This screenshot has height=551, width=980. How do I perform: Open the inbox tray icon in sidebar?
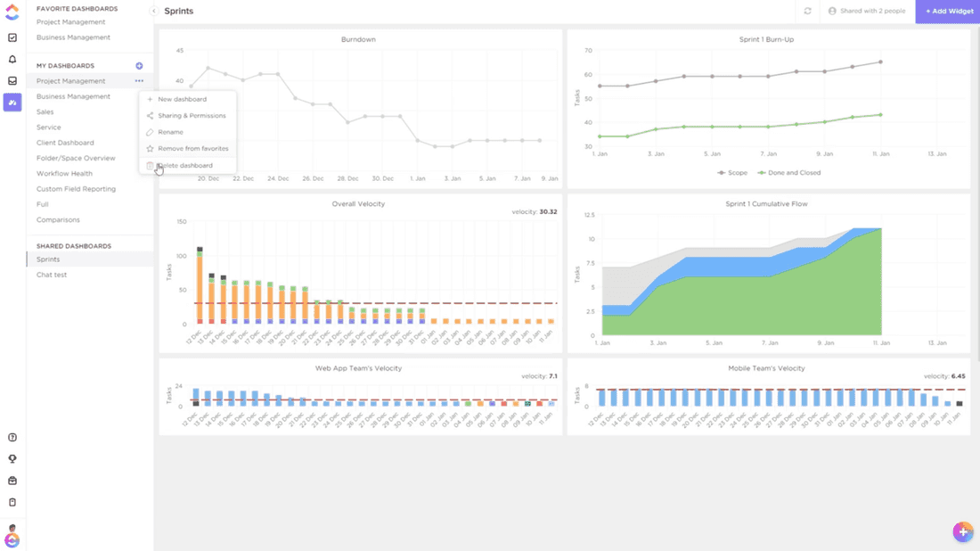pos(12,80)
